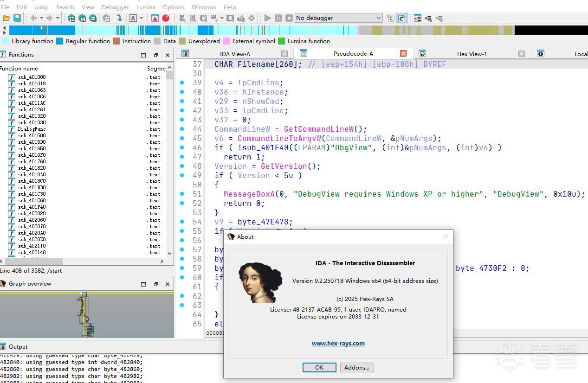Toggle the breakpoint dot on line 48

(182, 166)
